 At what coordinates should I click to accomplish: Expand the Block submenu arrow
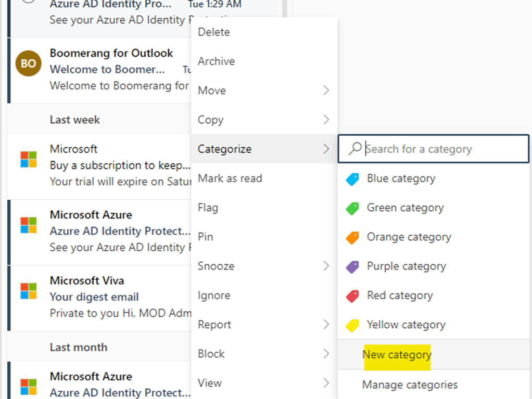326,354
